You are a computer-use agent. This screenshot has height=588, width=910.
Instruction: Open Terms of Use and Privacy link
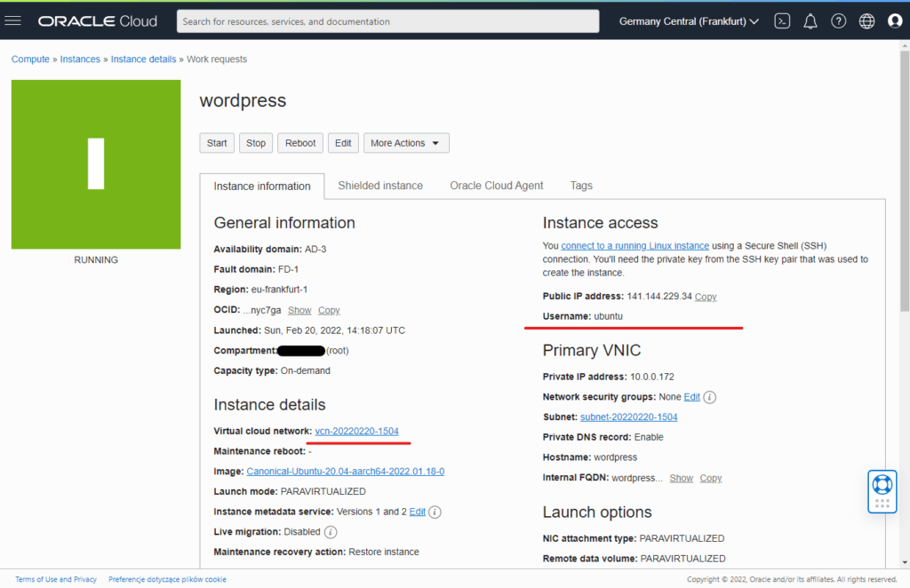56,579
